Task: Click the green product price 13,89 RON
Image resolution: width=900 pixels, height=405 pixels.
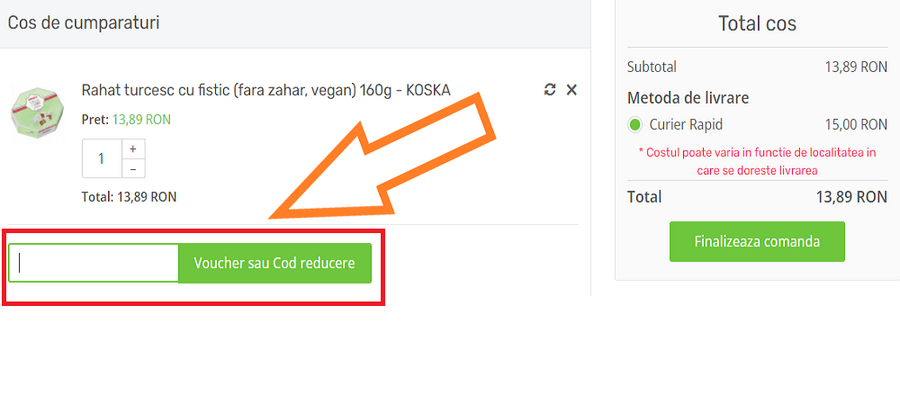Action: (x=141, y=119)
